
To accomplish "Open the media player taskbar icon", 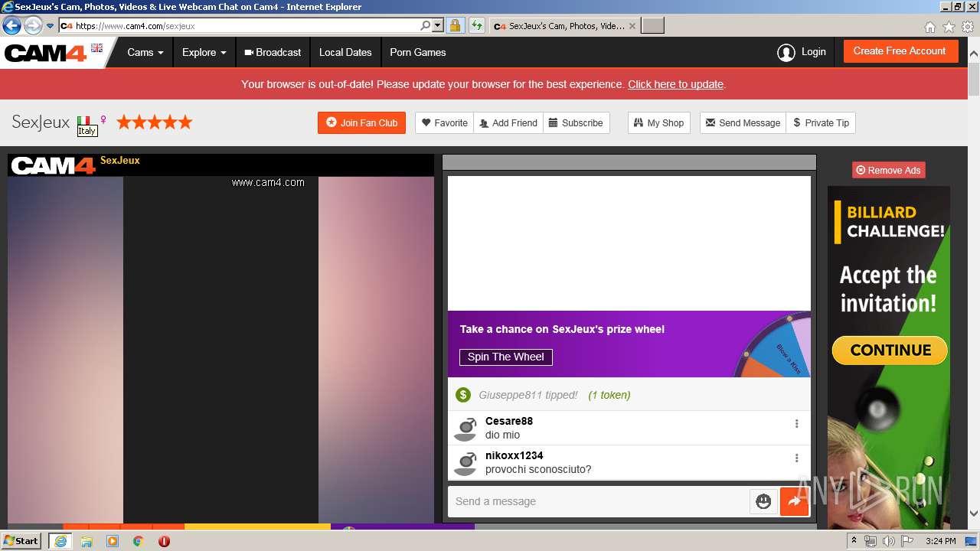I will click(113, 541).
